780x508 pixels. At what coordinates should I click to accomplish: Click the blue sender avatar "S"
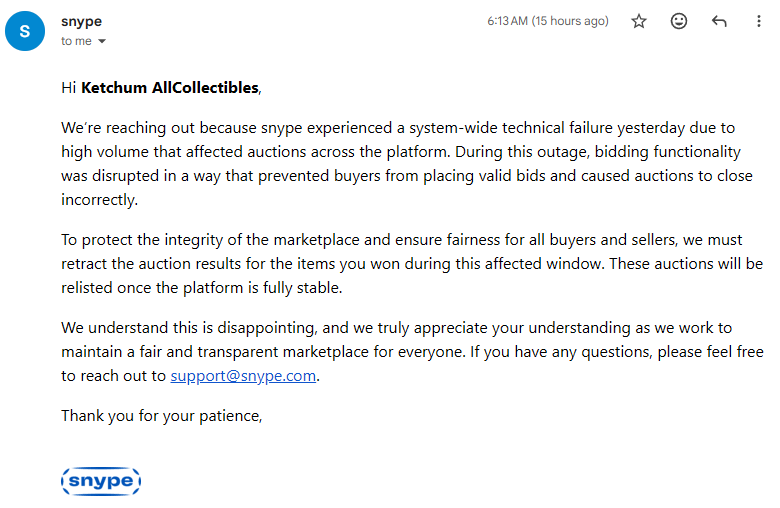pos(24,31)
